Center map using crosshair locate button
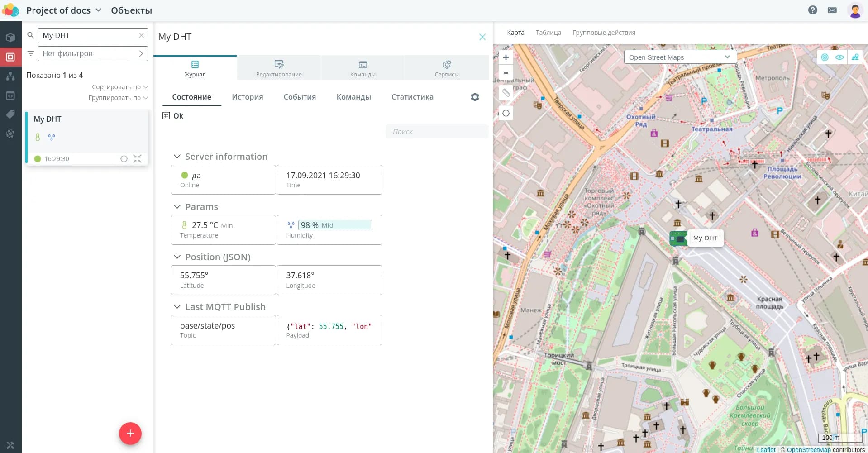This screenshot has height=453, width=868. (x=506, y=113)
